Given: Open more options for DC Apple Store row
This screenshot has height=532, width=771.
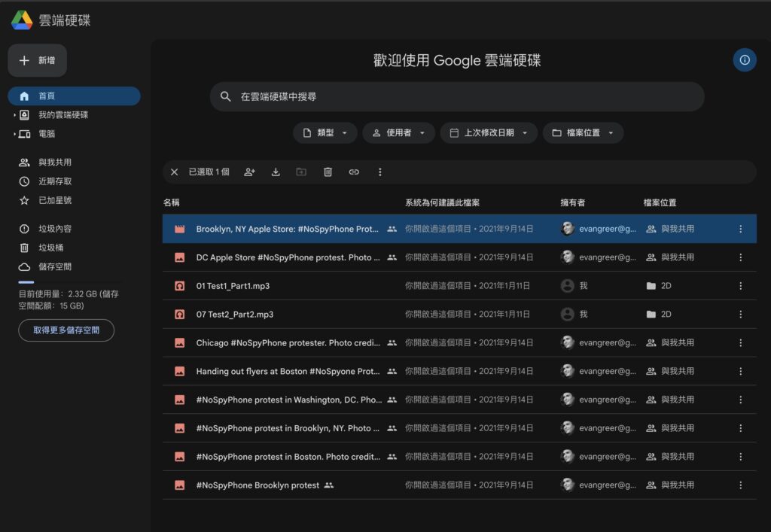Looking at the screenshot, I should [741, 257].
